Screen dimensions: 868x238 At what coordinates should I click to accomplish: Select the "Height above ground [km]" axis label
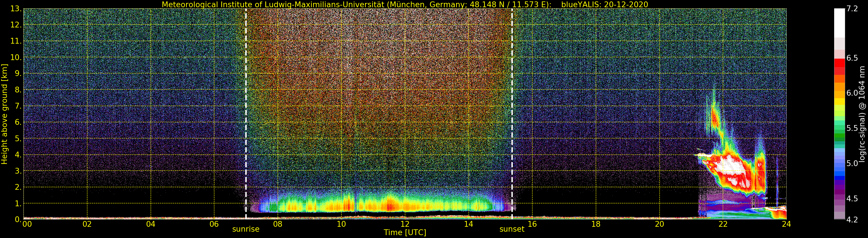(x=4, y=114)
